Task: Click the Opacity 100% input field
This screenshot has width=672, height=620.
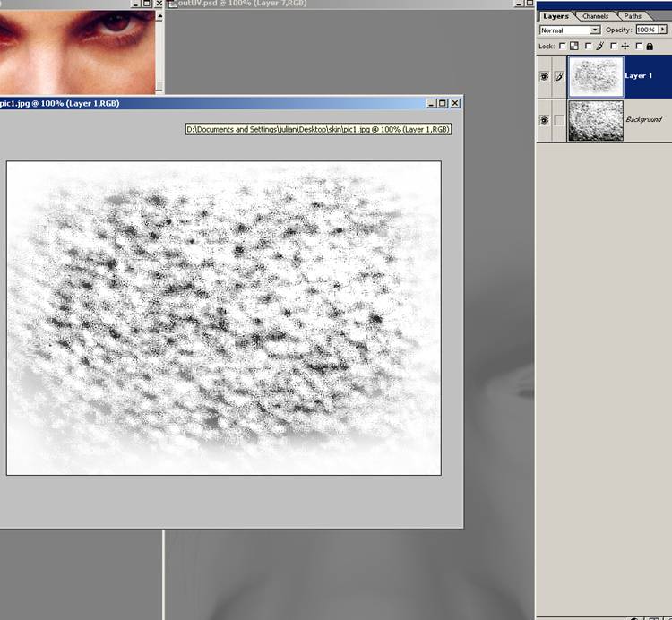Action: [646, 30]
